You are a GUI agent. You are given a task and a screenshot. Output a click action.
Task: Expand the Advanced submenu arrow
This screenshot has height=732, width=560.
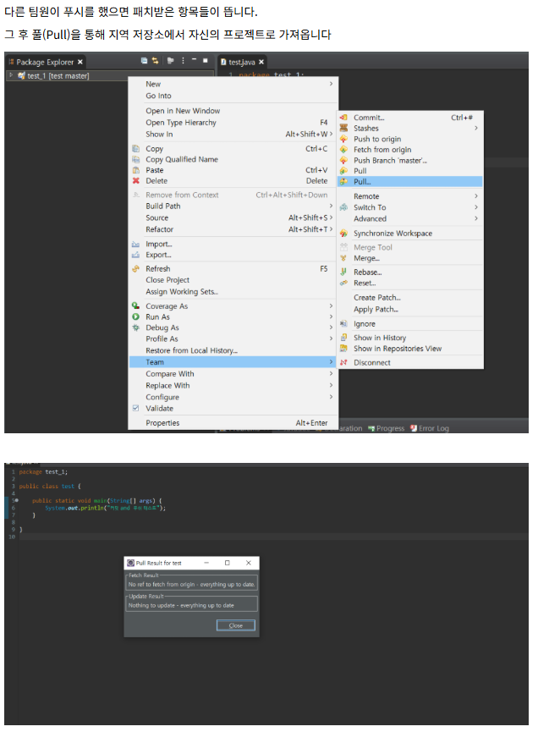coord(476,218)
